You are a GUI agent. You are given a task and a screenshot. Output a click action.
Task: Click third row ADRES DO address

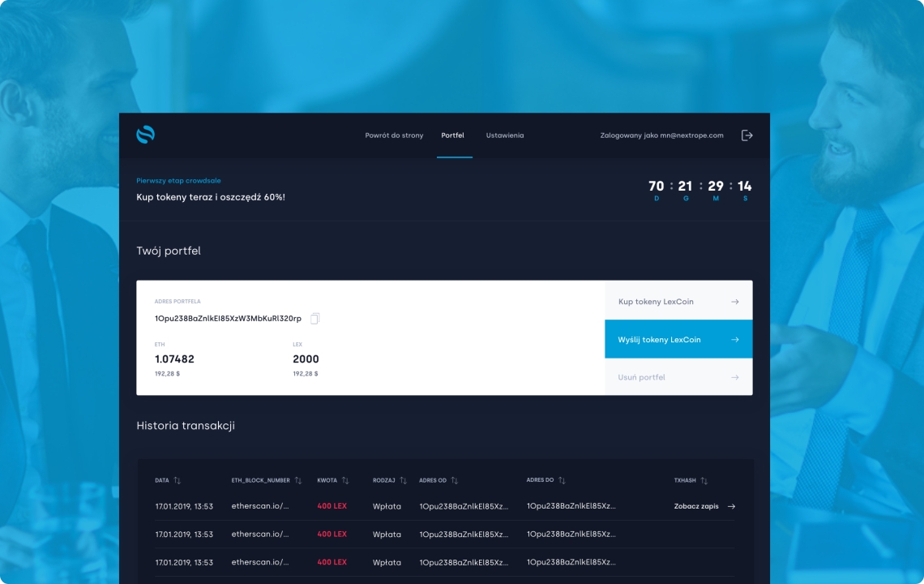pyautogui.click(x=571, y=562)
